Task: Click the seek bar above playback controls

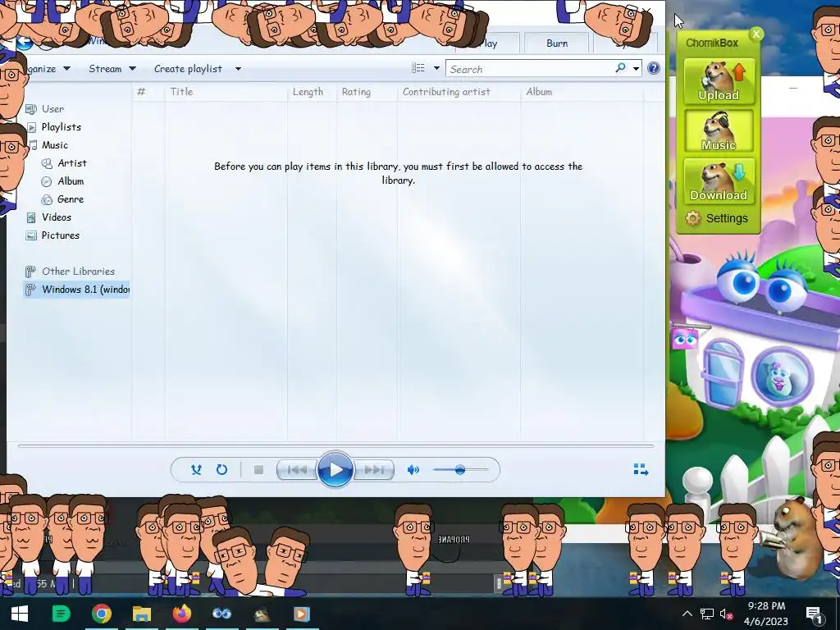Action: pos(336,445)
